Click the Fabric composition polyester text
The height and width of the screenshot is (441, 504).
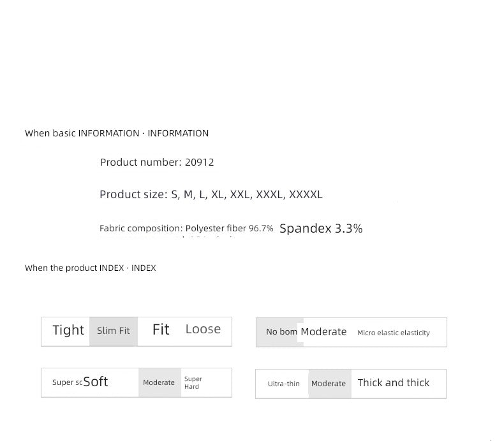click(186, 228)
